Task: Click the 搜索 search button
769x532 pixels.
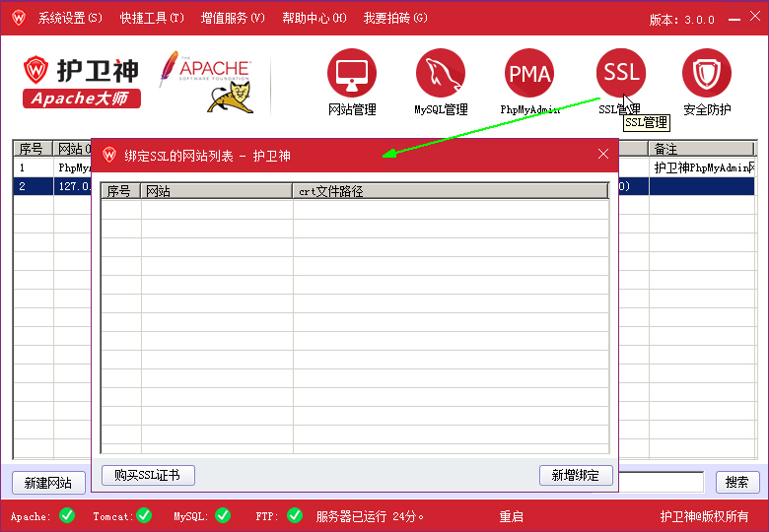Action: click(737, 483)
